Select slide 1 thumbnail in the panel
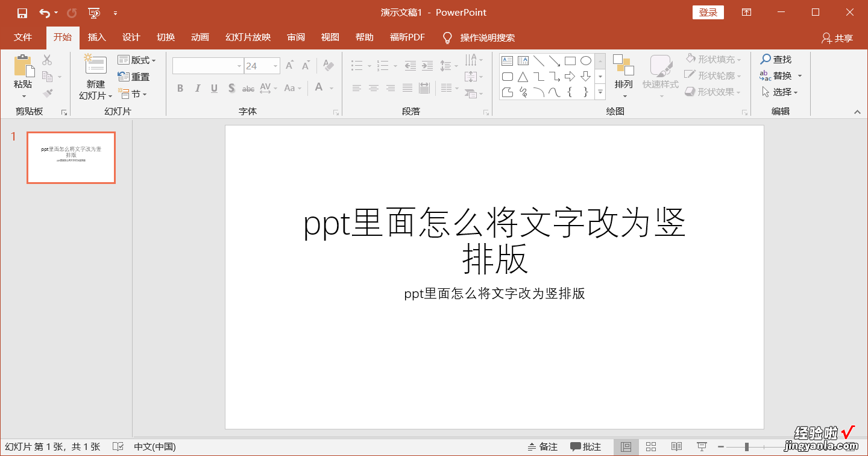 (71, 157)
